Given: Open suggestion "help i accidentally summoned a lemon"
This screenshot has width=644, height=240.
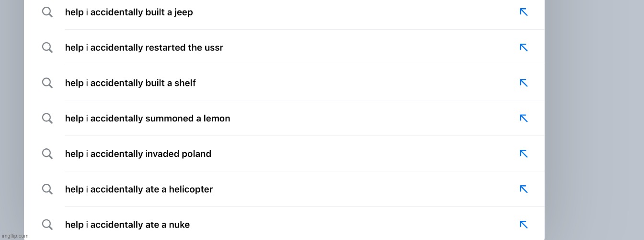Looking at the screenshot, I should coord(284,118).
